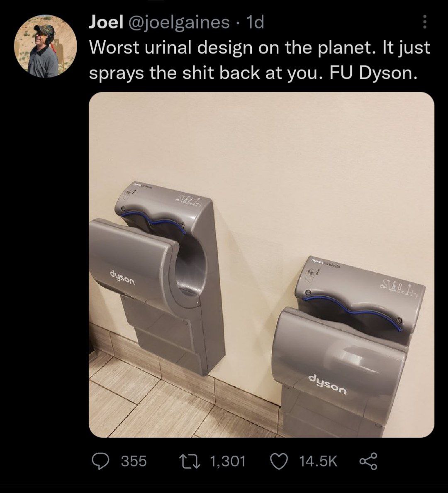This screenshot has width=448, height=493.
Task: Click the 1,301 retweets count
Action: (228, 461)
